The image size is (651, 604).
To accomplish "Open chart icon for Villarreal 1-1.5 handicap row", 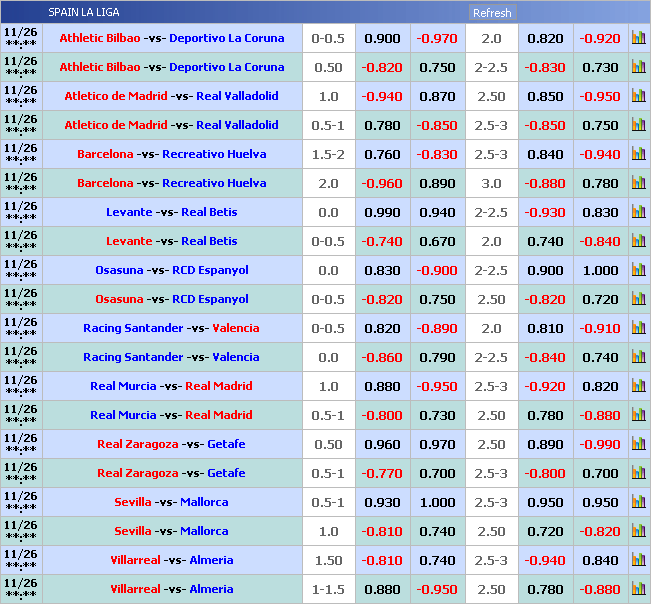I will click(638, 590).
